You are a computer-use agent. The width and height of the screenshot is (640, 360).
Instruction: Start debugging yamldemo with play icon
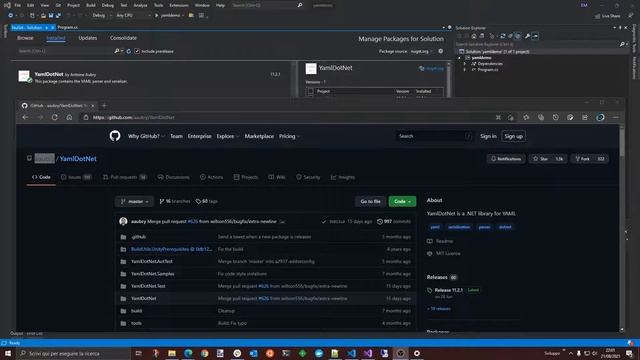tap(156, 16)
